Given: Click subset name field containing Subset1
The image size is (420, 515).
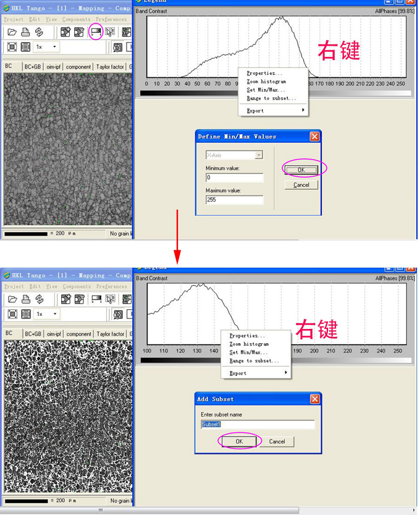Looking at the screenshot, I should coord(258,424).
